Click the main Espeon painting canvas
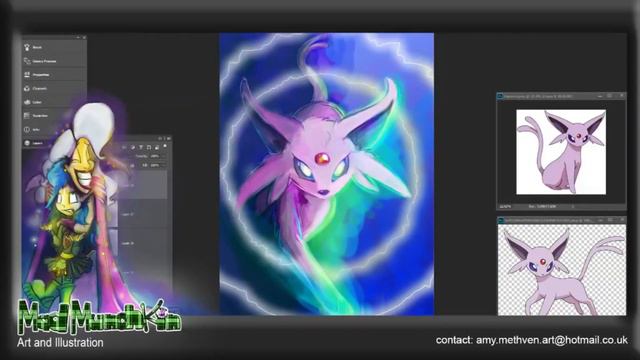640x360 pixels. pos(327,174)
